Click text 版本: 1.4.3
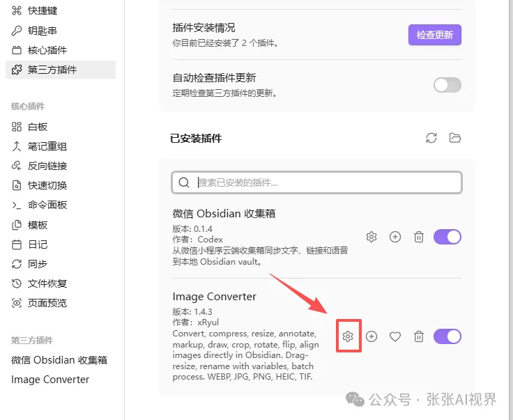 (x=192, y=311)
